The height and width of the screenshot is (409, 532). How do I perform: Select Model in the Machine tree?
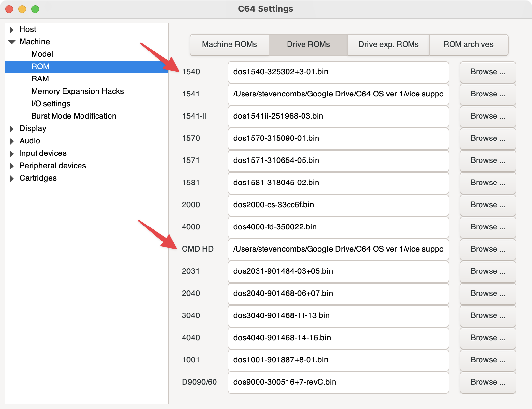pyautogui.click(x=42, y=54)
